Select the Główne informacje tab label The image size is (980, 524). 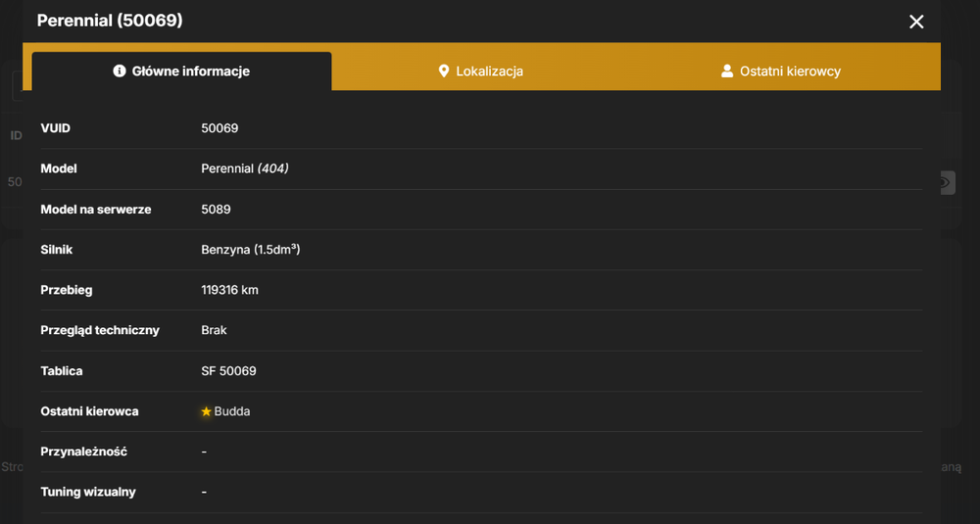(191, 71)
